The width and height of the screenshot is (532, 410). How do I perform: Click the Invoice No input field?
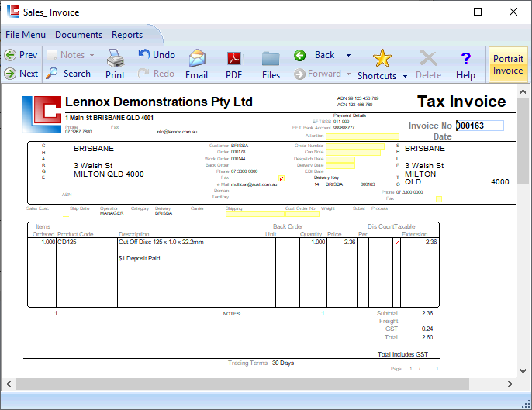click(x=480, y=126)
